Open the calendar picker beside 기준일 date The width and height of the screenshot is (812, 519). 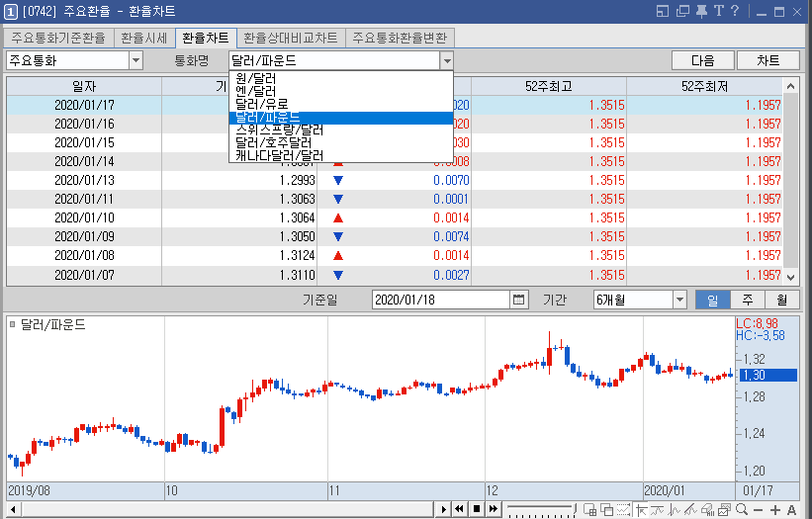pos(518,300)
